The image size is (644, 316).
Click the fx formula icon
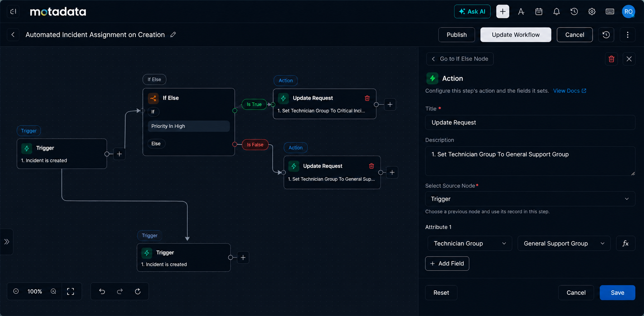[625, 243]
